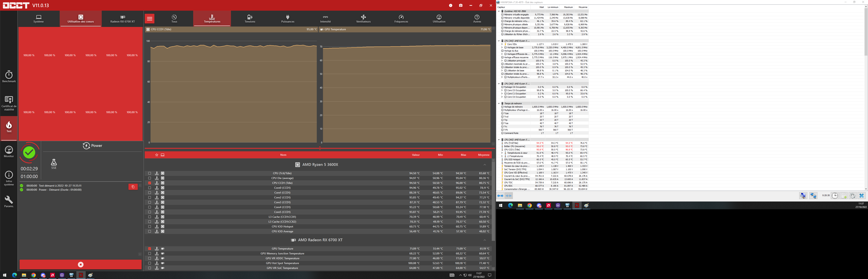Select the Radeon RX 6700 XT tab

(122, 19)
